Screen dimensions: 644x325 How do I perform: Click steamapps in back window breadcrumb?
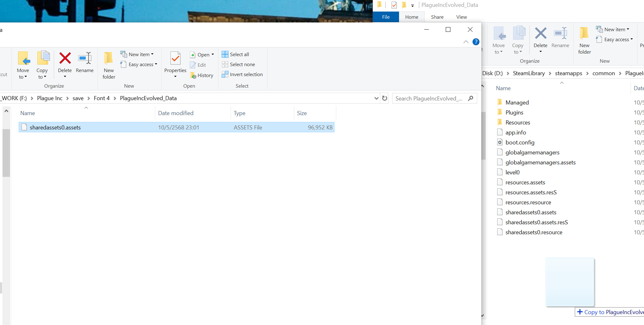click(569, 73)
